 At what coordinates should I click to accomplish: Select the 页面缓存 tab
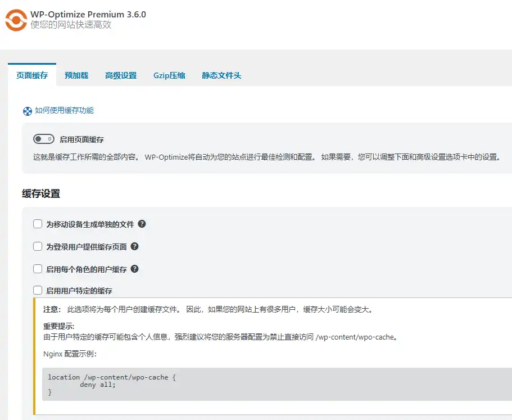coord(32,75)
